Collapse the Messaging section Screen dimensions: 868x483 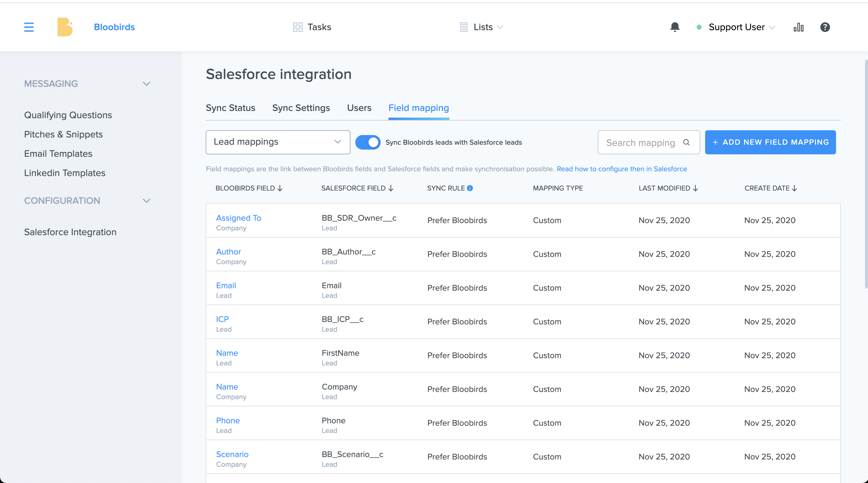146,84
